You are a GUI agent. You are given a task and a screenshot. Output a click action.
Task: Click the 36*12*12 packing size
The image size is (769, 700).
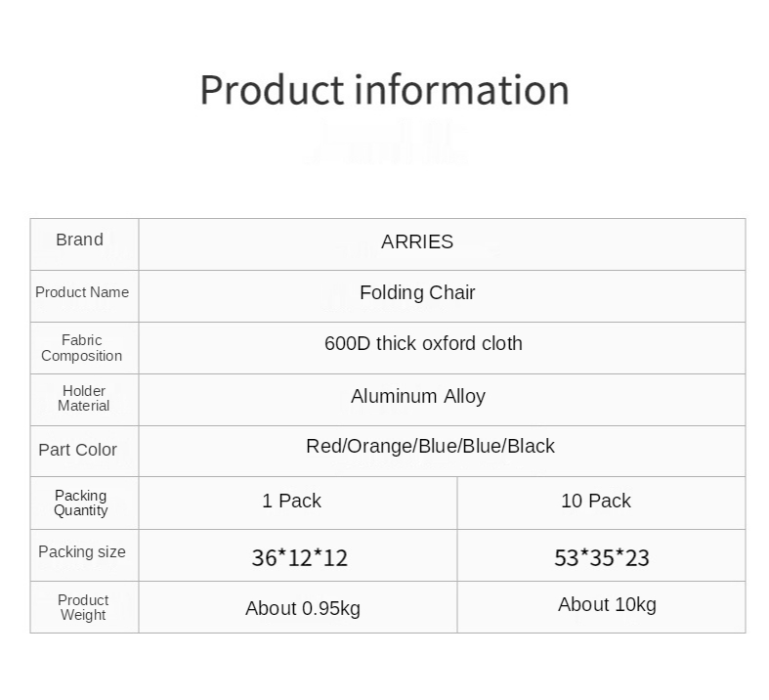coord(299,558)
